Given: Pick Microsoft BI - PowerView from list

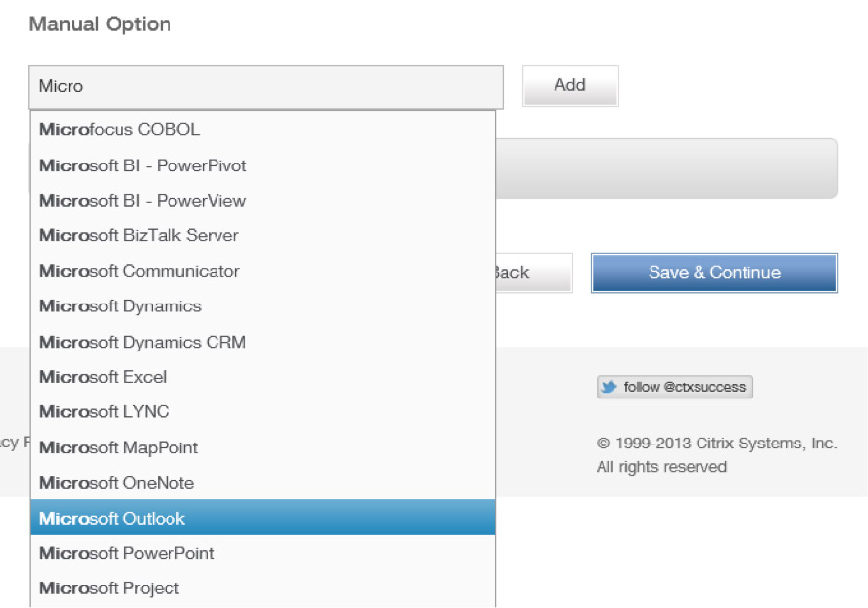Looking at the screenshot, I should click(x=263, y=201).
